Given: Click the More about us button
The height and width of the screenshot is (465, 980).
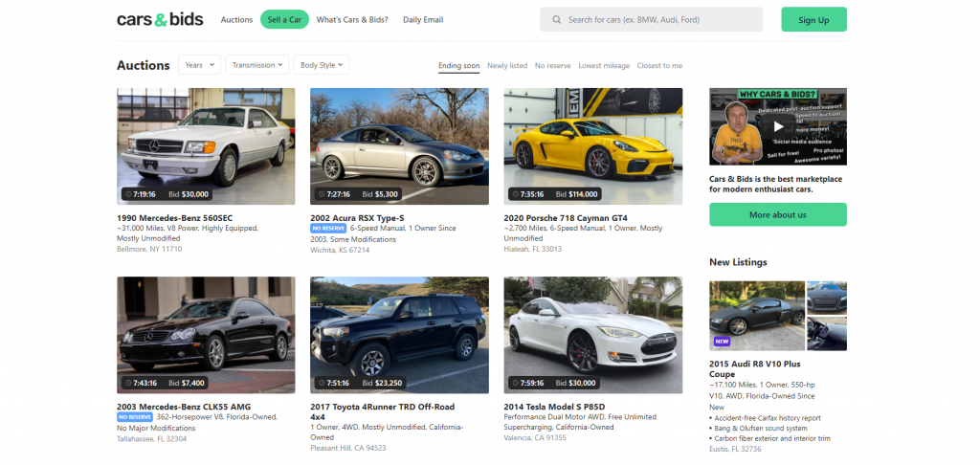Looking at the screenshot, I should pyautogui.click(x=778, y=214).
